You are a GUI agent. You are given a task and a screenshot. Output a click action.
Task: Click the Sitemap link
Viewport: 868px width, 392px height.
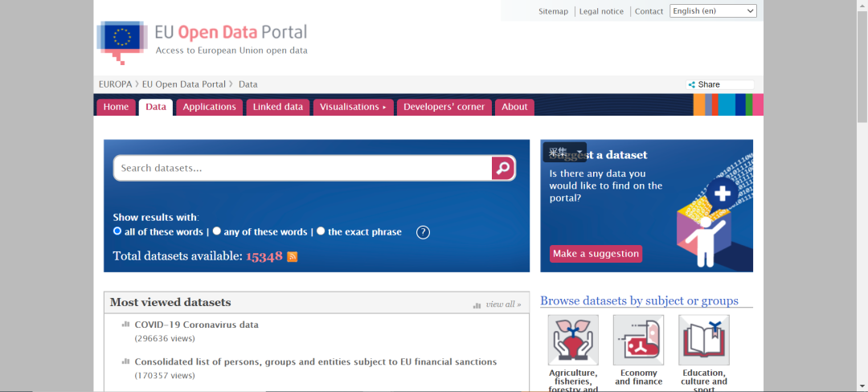[x=554, y=11]
